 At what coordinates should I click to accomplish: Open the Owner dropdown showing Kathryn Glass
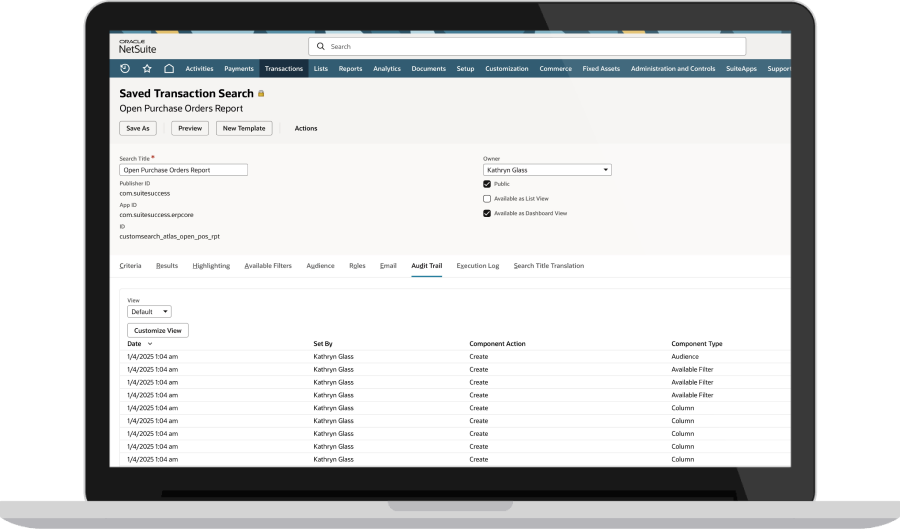(547, 170)
